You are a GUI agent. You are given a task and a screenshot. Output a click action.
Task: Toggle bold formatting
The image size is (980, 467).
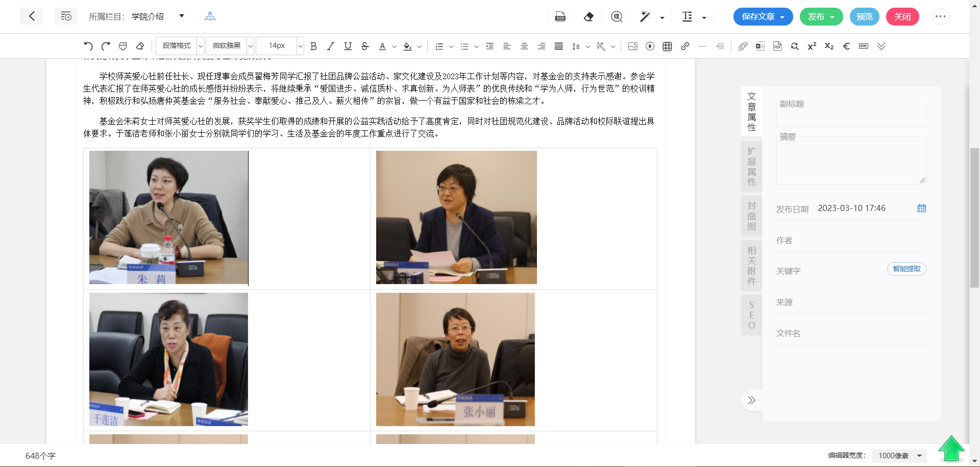(x=313, y=46)
